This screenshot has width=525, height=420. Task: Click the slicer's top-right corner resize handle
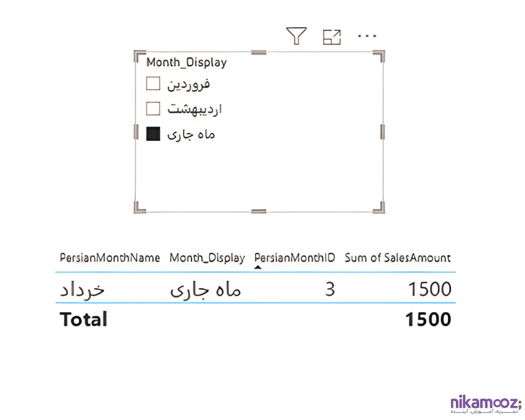click(x=380, y=56)
